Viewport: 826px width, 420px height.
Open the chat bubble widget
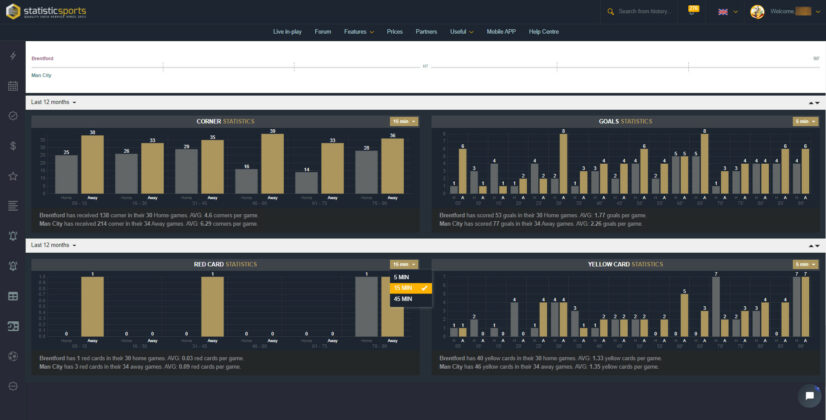[809, 396]
